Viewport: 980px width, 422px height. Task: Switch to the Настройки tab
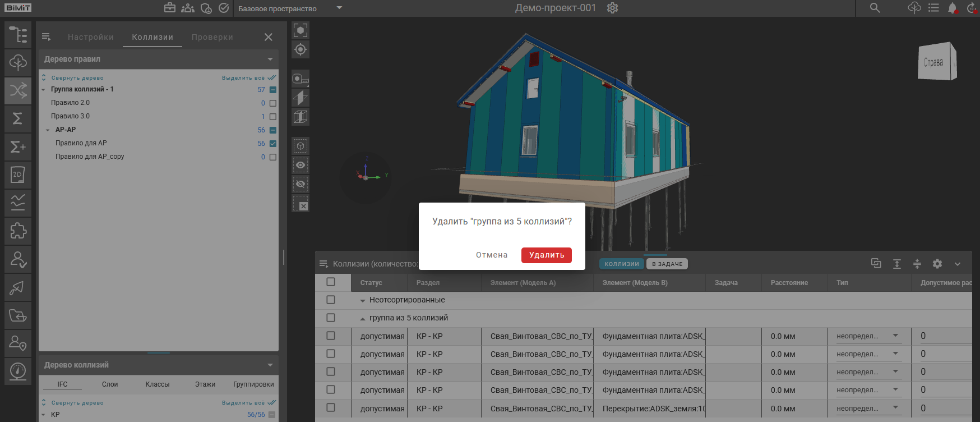click(x=91, y=37)
